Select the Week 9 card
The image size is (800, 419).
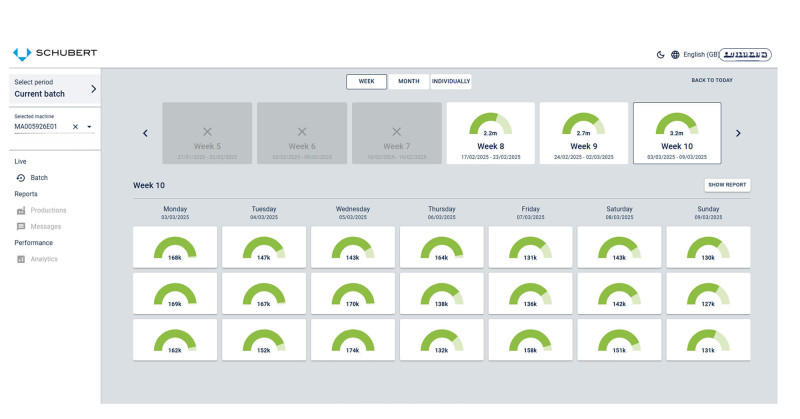click(x=583, y=133)
